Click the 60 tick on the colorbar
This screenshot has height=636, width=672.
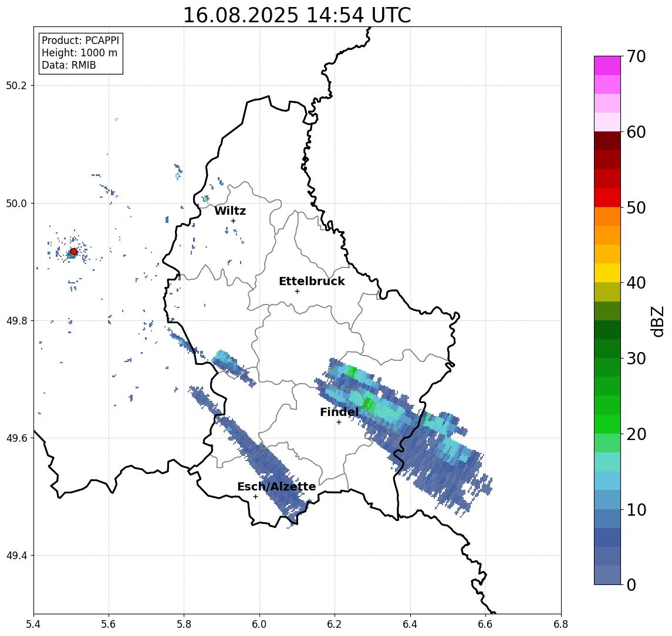[636, 132]
